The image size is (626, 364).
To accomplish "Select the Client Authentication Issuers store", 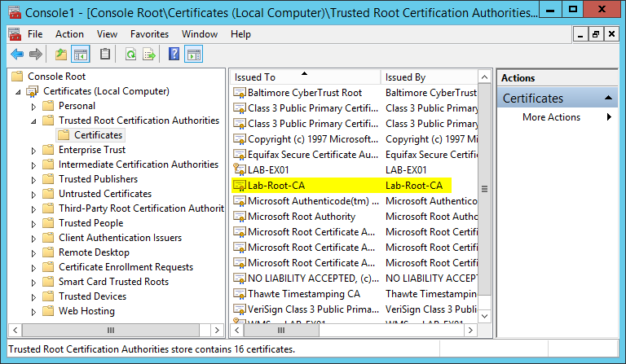I will tap(120, 238).
